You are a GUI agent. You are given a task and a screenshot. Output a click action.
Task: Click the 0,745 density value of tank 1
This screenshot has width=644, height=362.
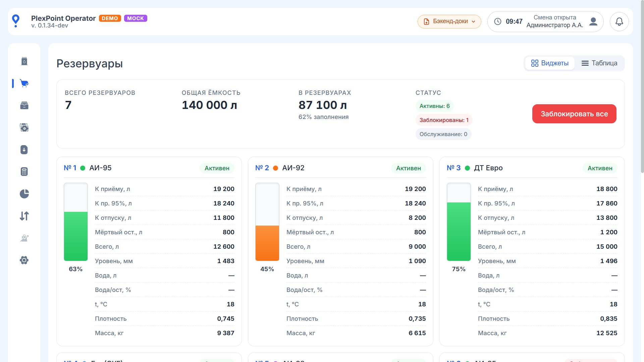(x=226, y=319)
